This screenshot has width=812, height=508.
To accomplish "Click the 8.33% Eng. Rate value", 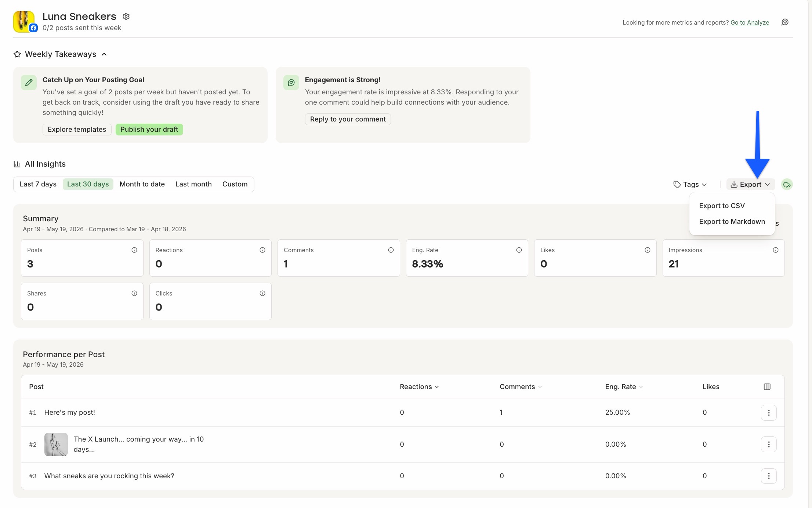I will click(x=428, y=264).
